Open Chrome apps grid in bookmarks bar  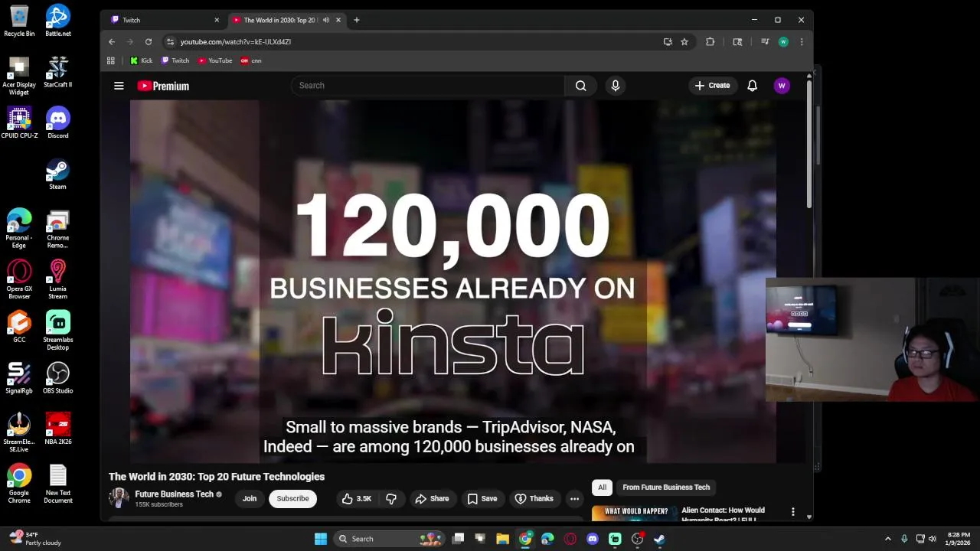click(x=111, y=60)
